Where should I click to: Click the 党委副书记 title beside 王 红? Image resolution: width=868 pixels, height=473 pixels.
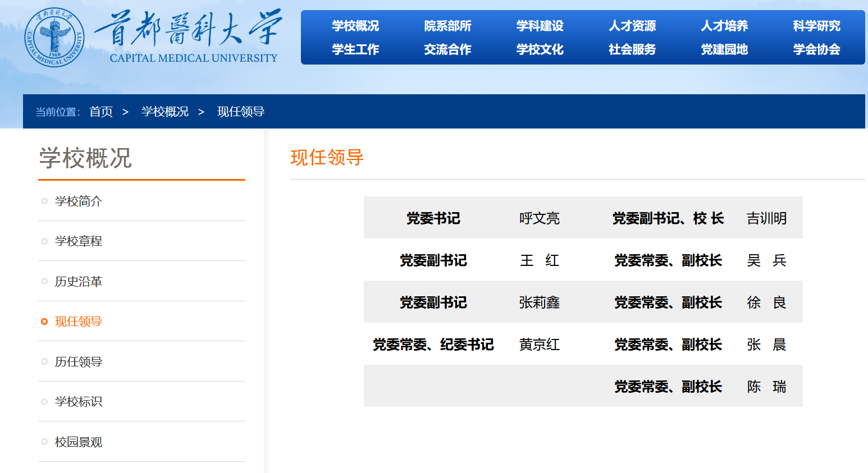[433, 260]
